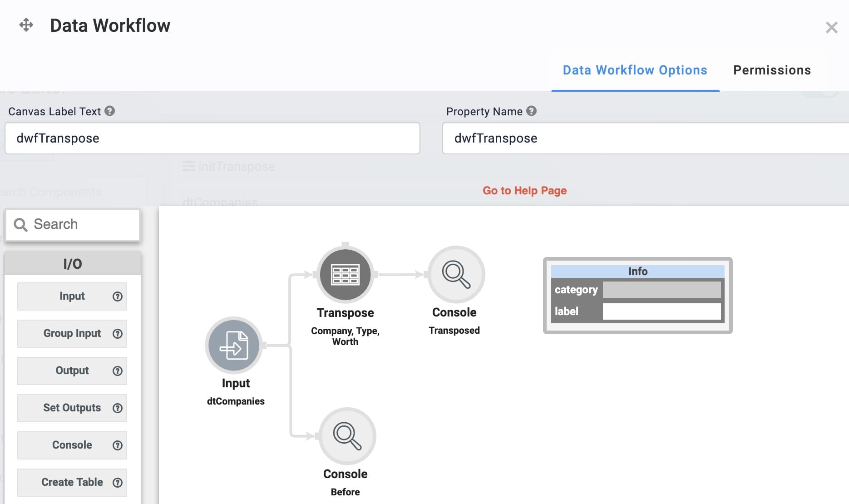
Task: Focus the operator Search box
Action: tap(73, 224)
